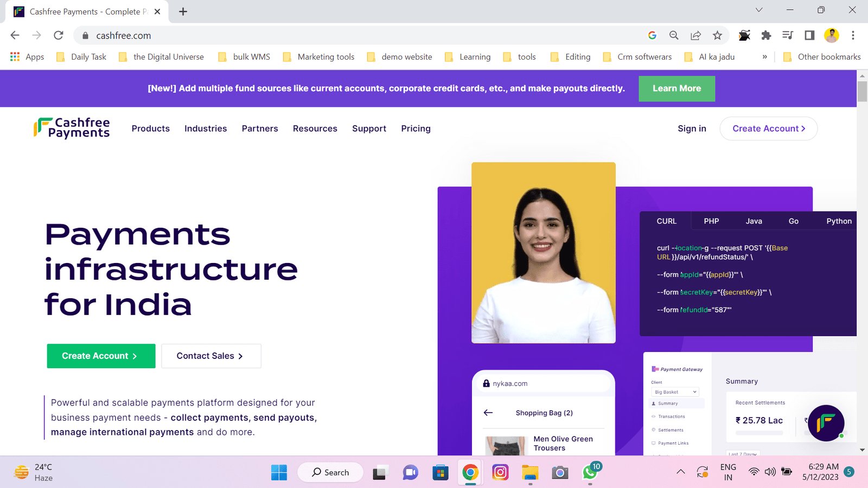Image resolution: width=868 pixels, height=488 pixels.
Task: Open the clock showing 6:29 AM
Action: [821, 472]
